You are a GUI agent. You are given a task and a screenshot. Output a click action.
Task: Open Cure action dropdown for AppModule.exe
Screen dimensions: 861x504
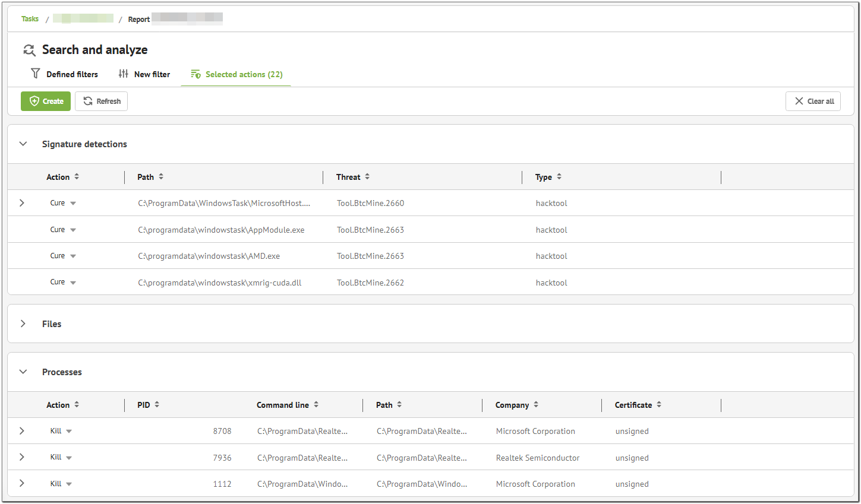73,230
